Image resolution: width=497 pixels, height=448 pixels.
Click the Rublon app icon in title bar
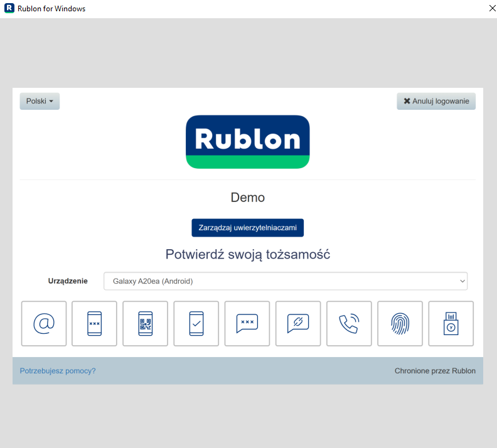(x=9, y=9)
